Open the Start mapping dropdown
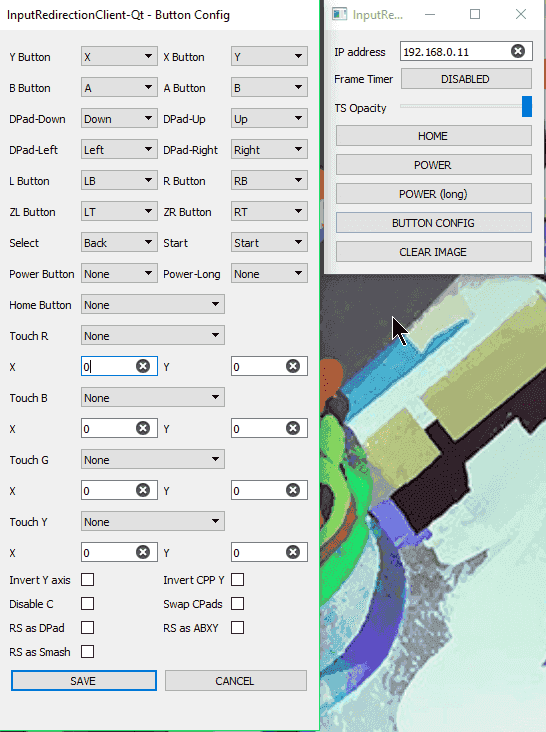This screenshot has width=546, height=732. 269,243
